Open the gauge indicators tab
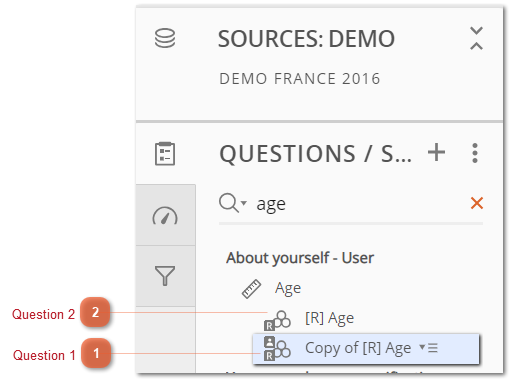 pos(165,216)
